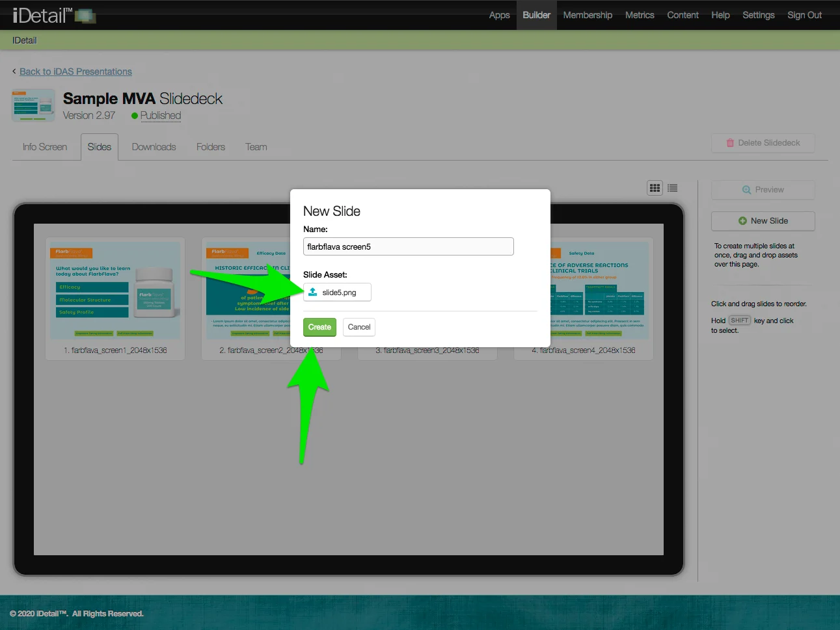Click the IDetail breadcrumb text
Viewport: 840px width, 630px height.
[25, 40]
